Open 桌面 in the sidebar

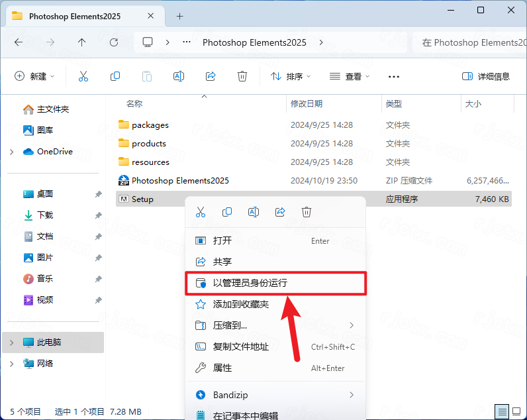click(45, 194)
